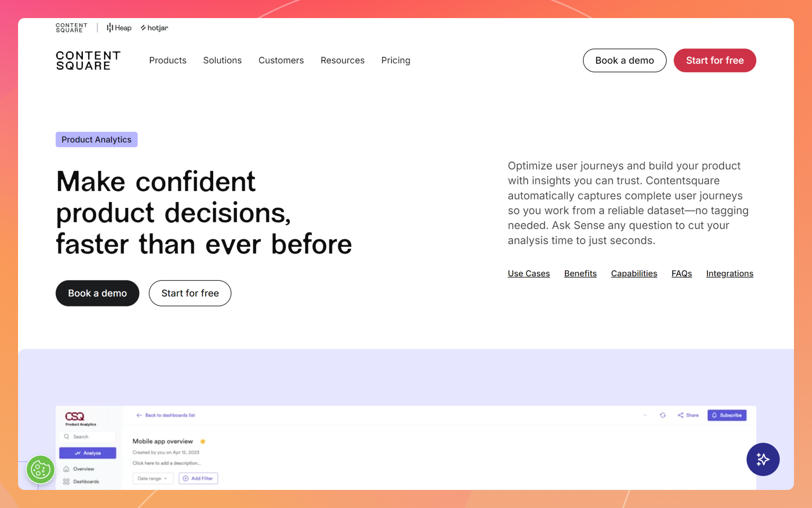Click the "Make confident product decisions" headline
The image size is (812, 508).
click(x=204, y=213)
